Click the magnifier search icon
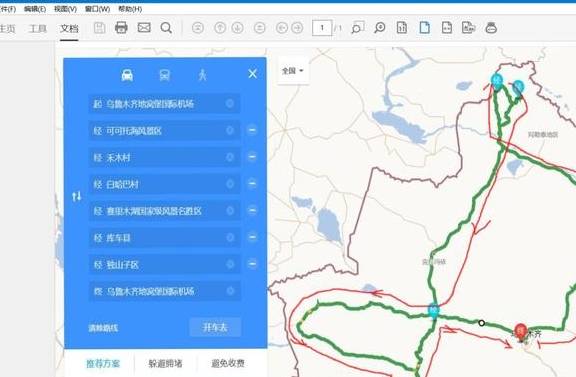Image resolution: width=576 pixels, height=377 pixels. (x=166, y=28)
